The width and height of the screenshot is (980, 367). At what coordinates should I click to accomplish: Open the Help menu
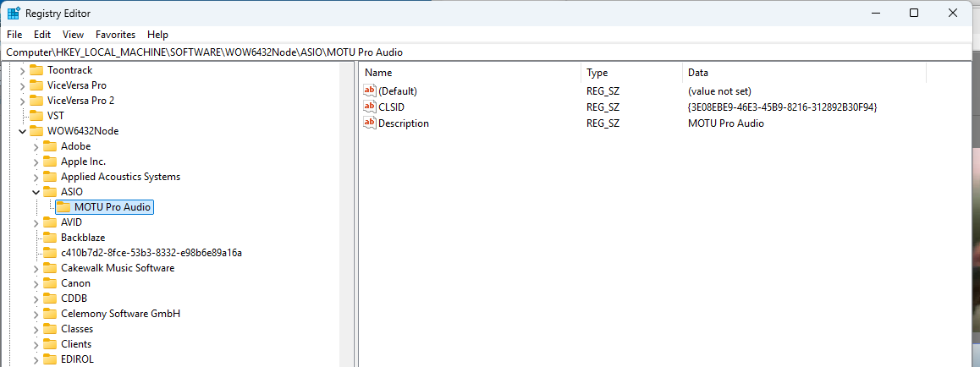pyautogui.click(x=157, y=35)
